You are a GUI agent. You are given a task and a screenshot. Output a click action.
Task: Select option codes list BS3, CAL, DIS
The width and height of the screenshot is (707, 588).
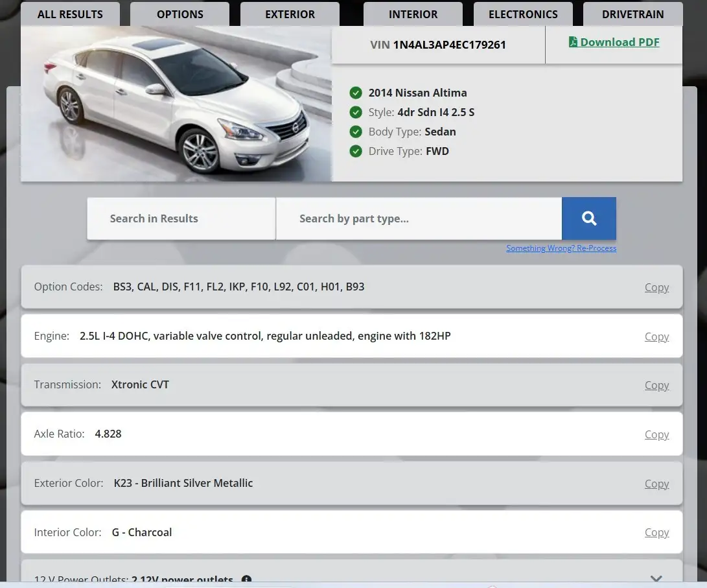click(x=238, y=287)
